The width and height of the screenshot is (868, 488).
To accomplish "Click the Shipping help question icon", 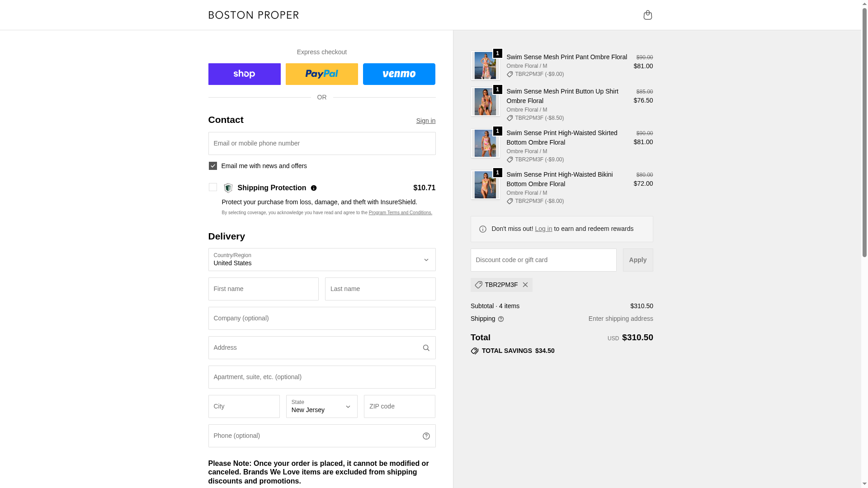I will pos(501,319).
